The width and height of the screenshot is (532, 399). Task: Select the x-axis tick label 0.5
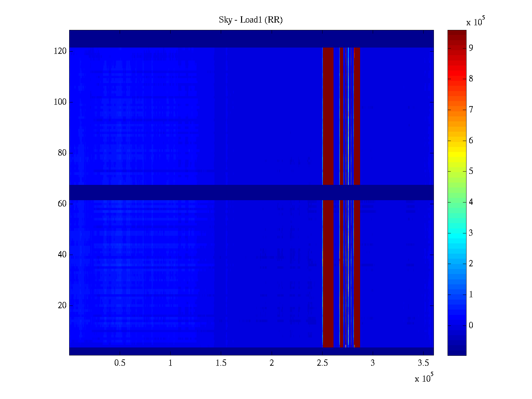(x=120, y=363)
